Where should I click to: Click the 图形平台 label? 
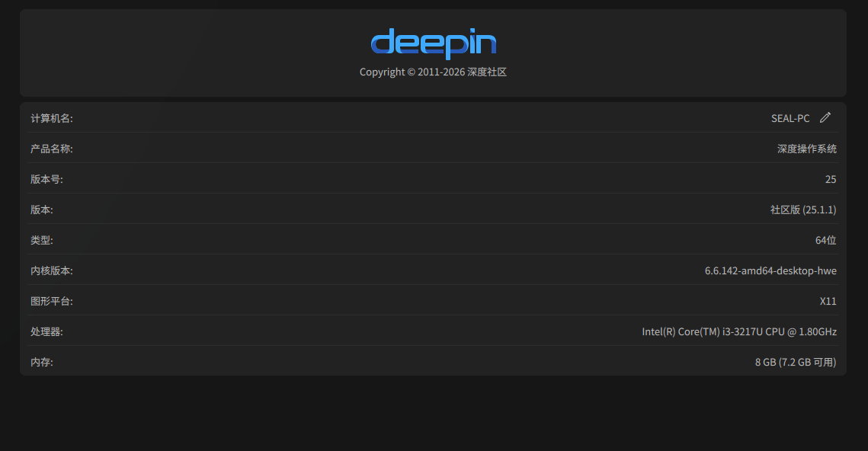(x=52, y=301)
